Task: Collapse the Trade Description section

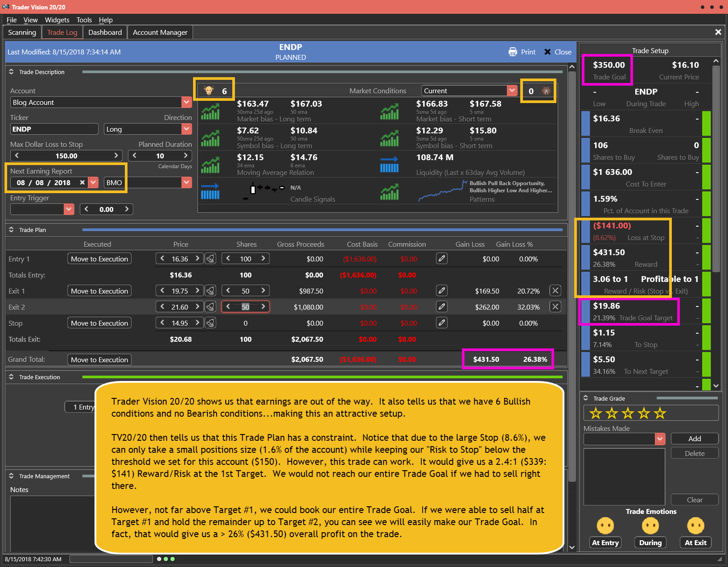Action: click(11, 72)
